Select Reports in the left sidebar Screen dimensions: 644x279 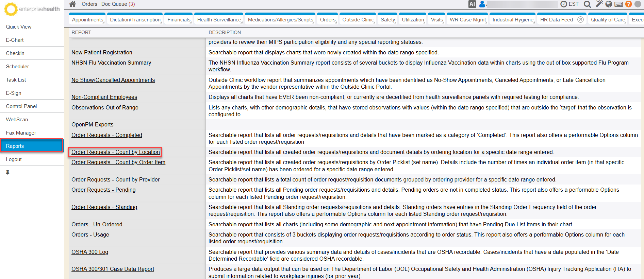32,146
